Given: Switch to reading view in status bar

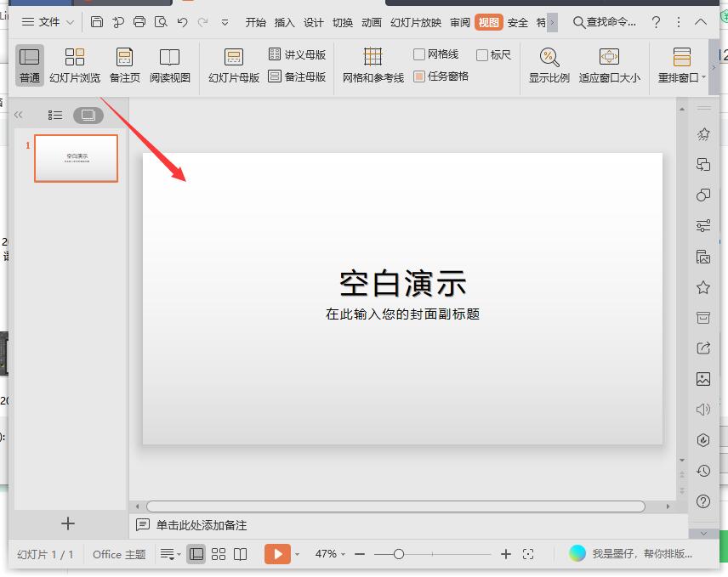Looking at the screenshot, I should click(x=240, y=554).
